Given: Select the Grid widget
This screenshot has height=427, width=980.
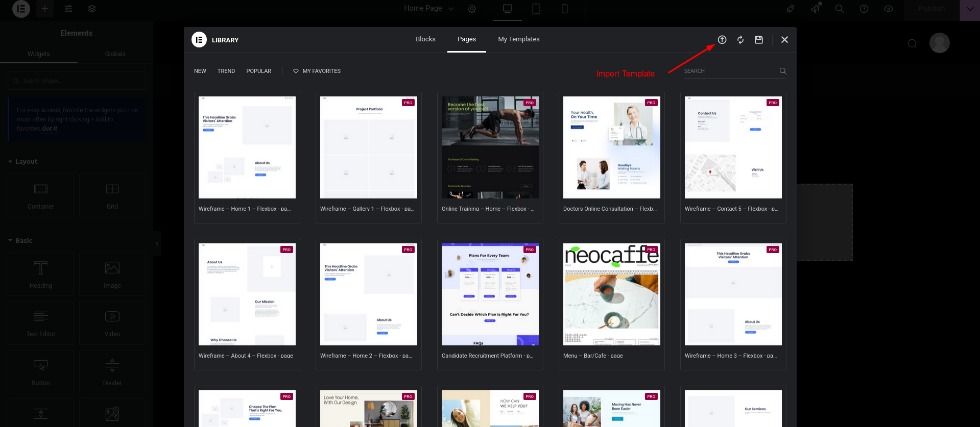Looking at the screenshot, I should pyautogui.click(x=112, y=195).
